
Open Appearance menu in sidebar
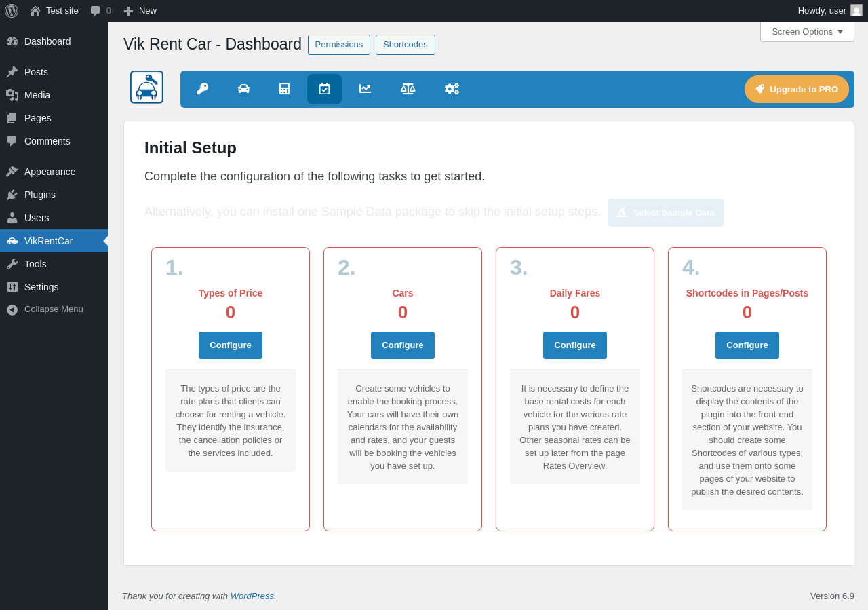[x=54, y=172]
